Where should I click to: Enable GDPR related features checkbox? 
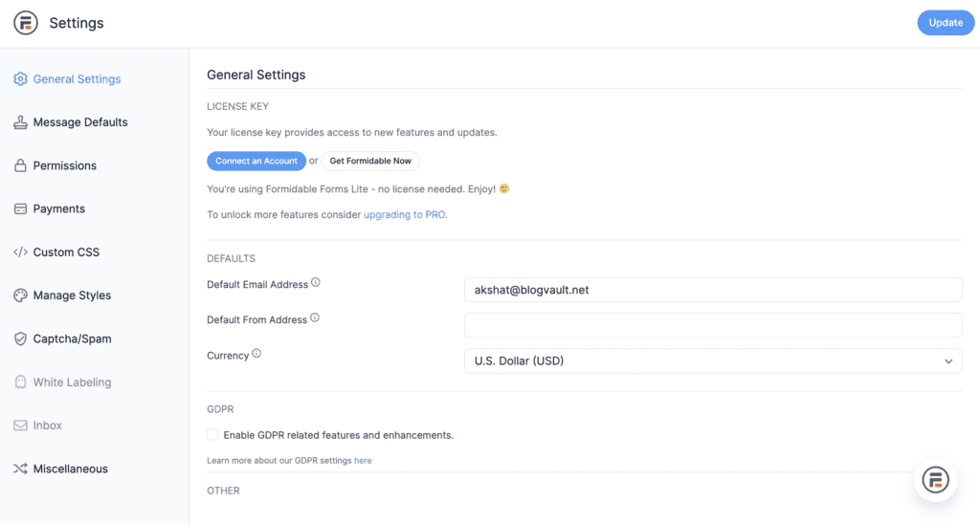coord(212,435)
